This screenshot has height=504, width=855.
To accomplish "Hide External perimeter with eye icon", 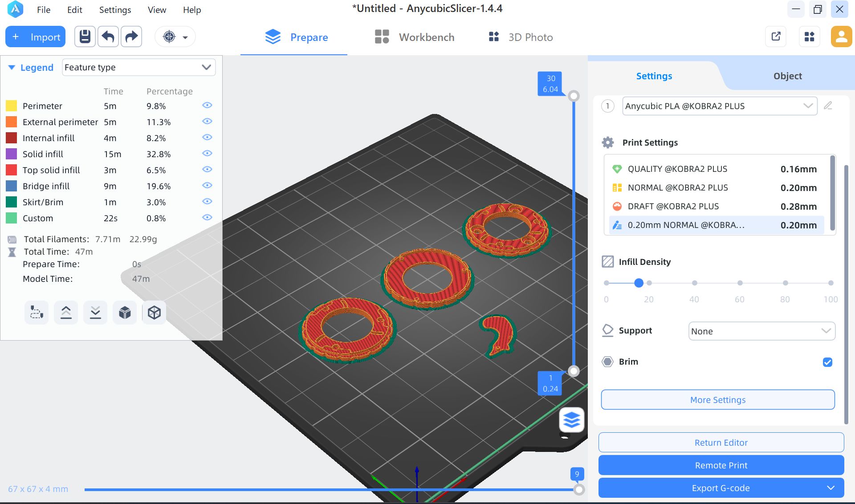I will [x=207, y=122].
